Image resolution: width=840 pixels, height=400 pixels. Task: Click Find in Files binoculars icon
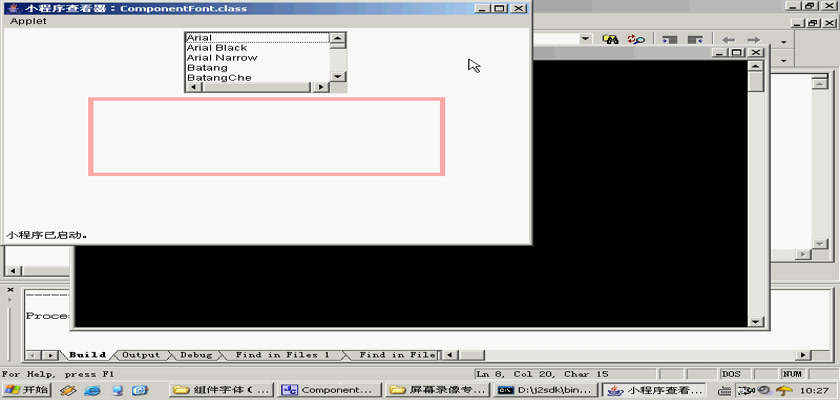[611, 40]
